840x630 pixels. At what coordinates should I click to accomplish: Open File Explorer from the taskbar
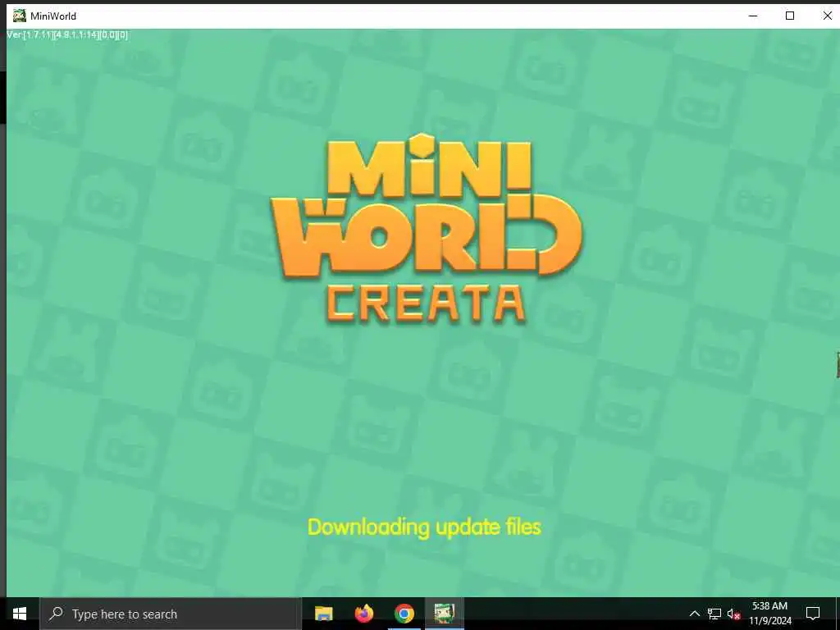323,614
